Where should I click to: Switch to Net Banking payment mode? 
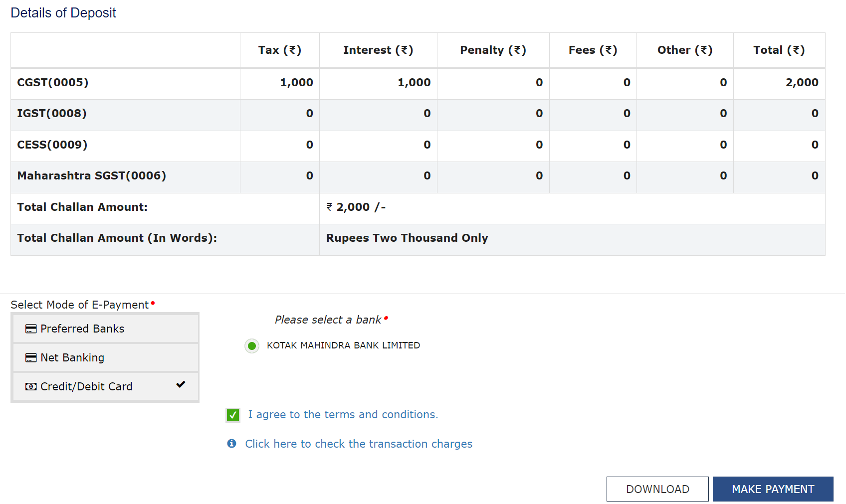tap(72, 358)
